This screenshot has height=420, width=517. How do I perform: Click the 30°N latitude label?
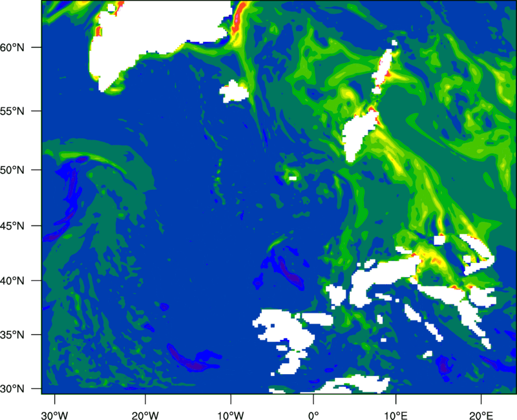point(12,389)
